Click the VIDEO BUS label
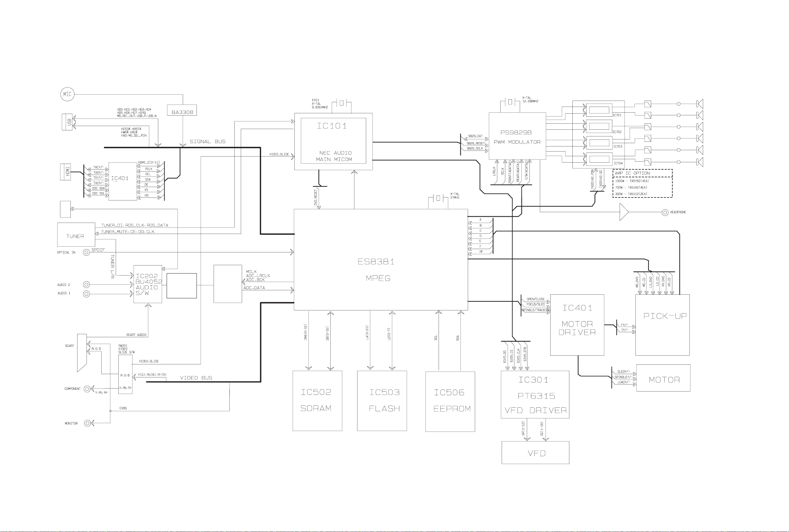This screenshot has height=532, width=789. [x=196, y=378]
